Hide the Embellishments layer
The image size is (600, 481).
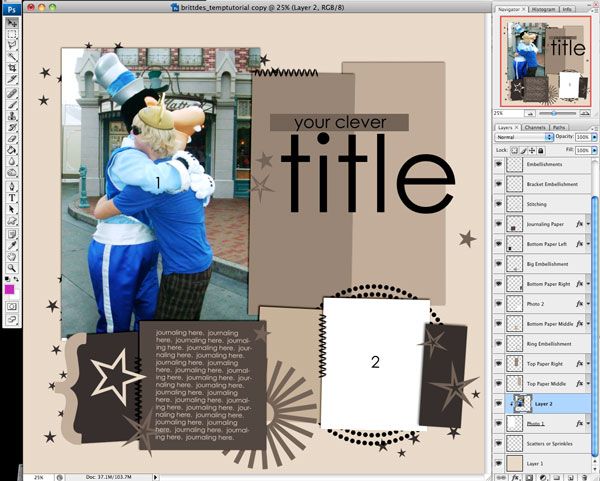[499, 164]
